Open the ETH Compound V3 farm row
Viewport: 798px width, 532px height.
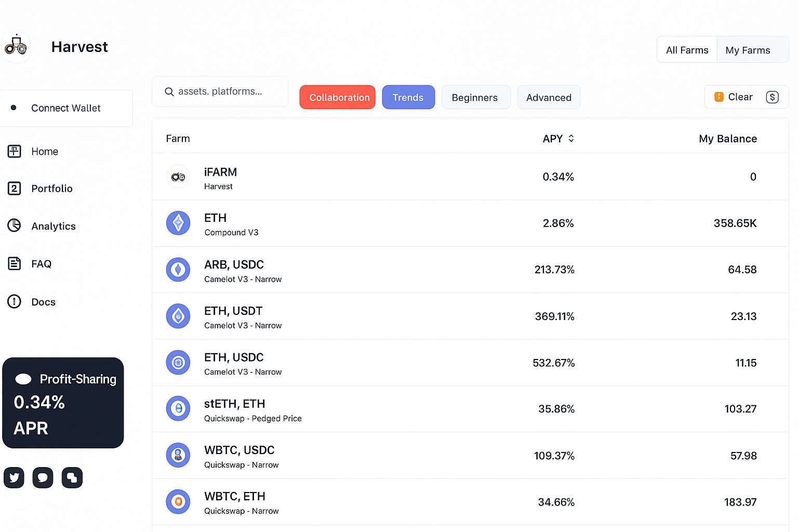pyautogui.click(x=364, y=223)
